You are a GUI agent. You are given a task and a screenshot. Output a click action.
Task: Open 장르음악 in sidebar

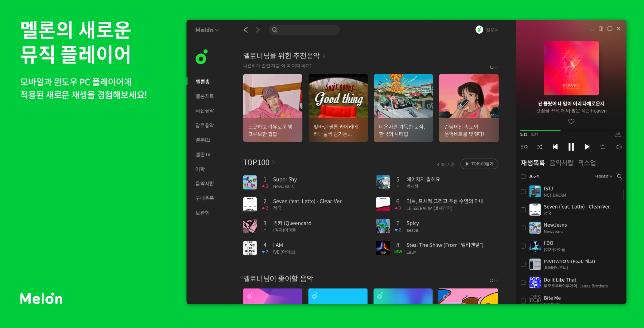coord(205,126)
